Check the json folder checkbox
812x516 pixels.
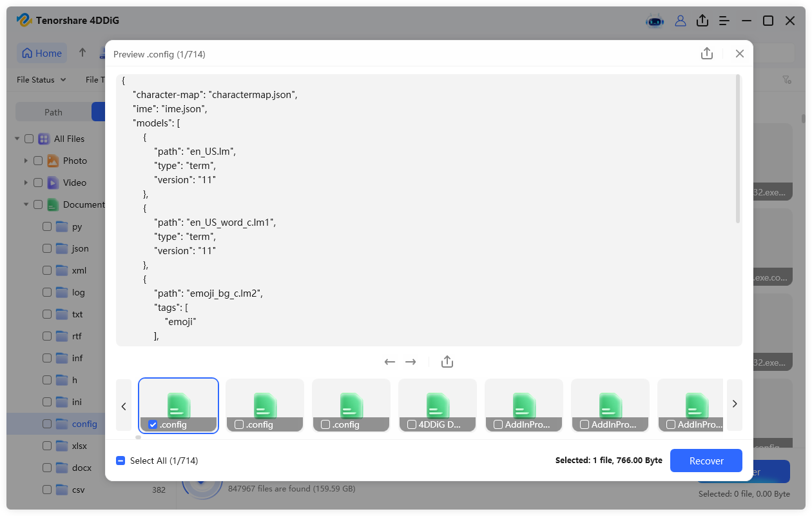click(x=47, y=248)
